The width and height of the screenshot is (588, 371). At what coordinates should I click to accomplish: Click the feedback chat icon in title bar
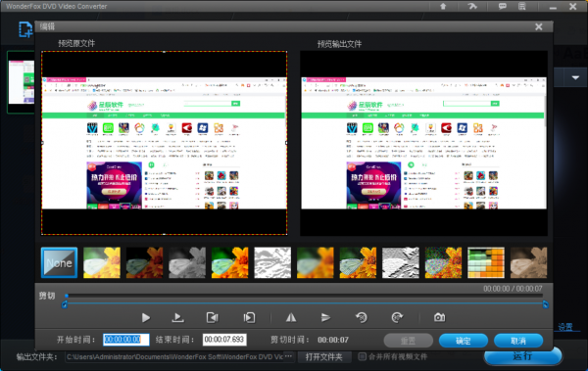coord(502,7)
